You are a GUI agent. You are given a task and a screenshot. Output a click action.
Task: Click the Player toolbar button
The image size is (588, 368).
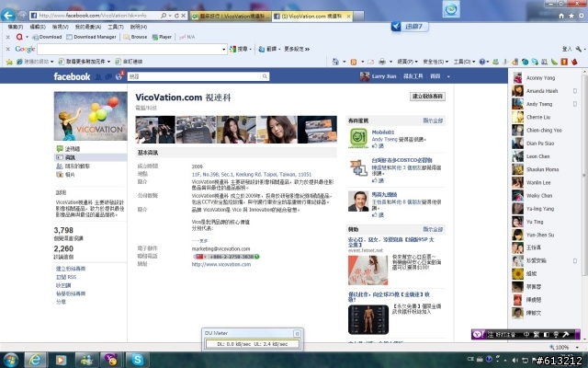(162, 37)
